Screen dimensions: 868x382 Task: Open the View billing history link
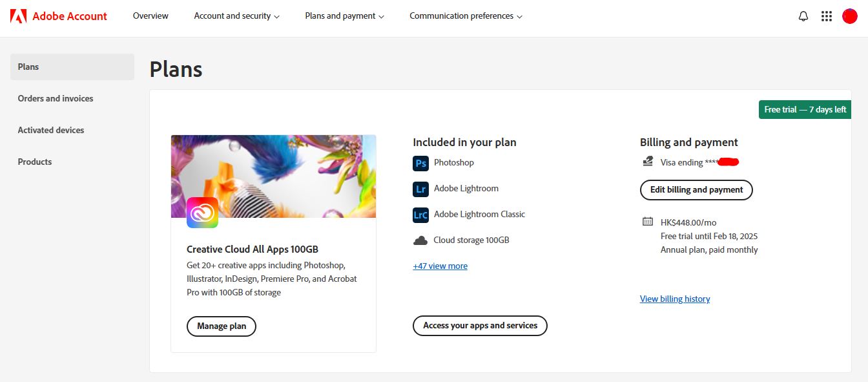click(x=675, y=299)
